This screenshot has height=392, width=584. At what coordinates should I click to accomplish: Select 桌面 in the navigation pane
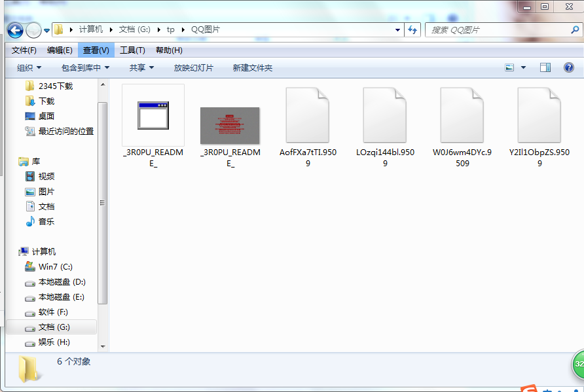[x=40, y=116]
